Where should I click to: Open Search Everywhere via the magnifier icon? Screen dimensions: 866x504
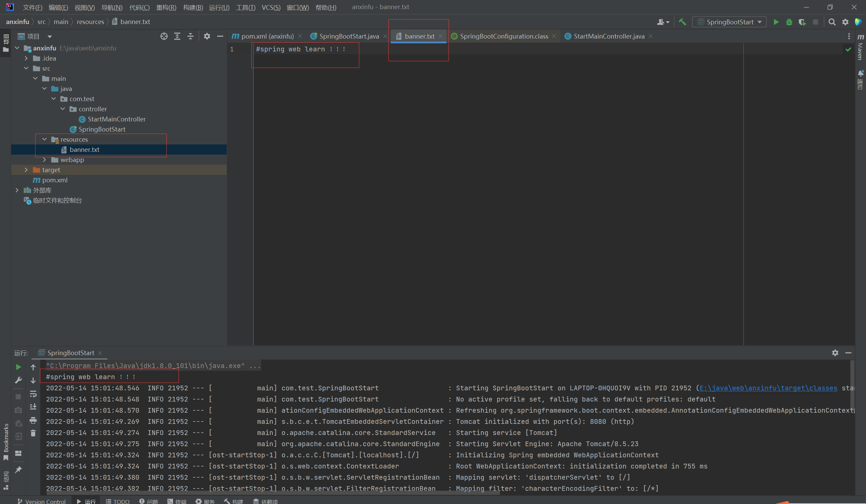(831, 22)
